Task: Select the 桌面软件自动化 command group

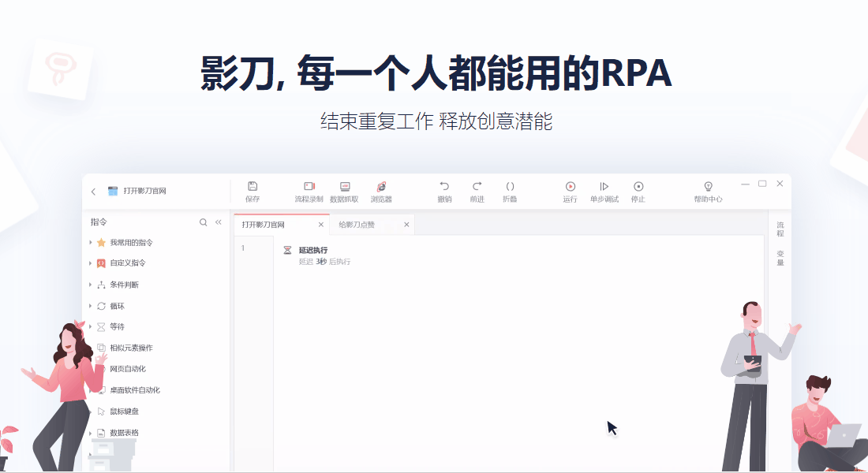Action: (x=135, y=390)
